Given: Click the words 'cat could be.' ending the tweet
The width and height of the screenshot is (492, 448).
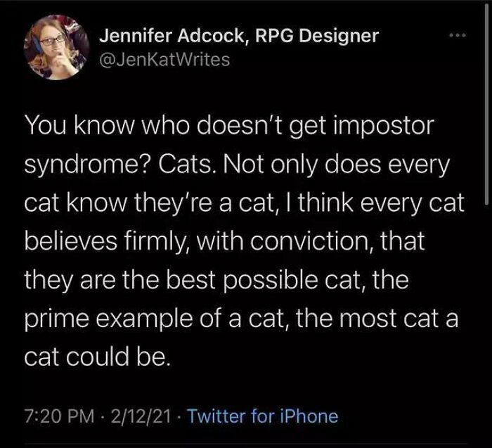Looking at the screenshot, I should point(98,357).
